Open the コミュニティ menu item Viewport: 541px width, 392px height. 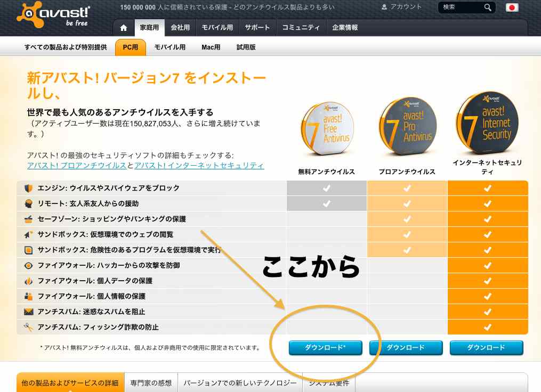coord(301,28)
